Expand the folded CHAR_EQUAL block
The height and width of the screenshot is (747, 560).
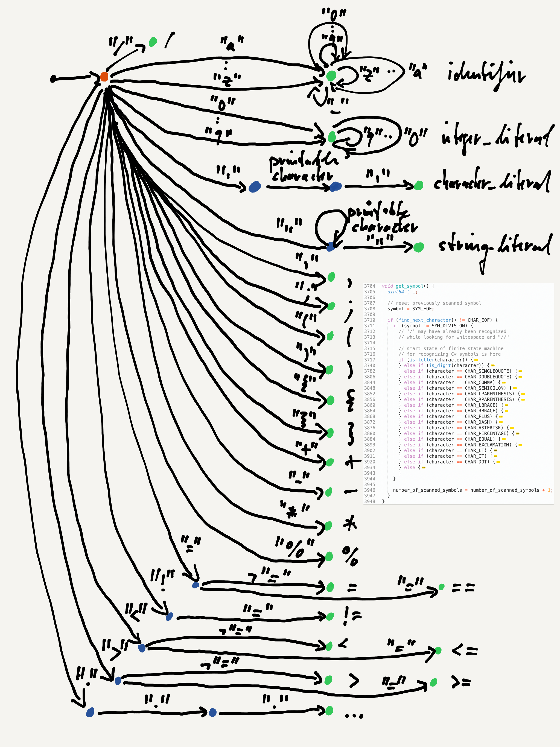tap(504, 439)
